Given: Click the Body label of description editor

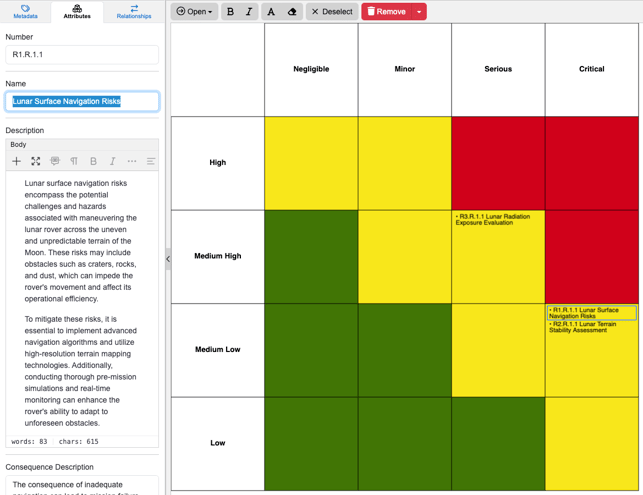Looking at the screenshot, I should [x=18, y=145].
